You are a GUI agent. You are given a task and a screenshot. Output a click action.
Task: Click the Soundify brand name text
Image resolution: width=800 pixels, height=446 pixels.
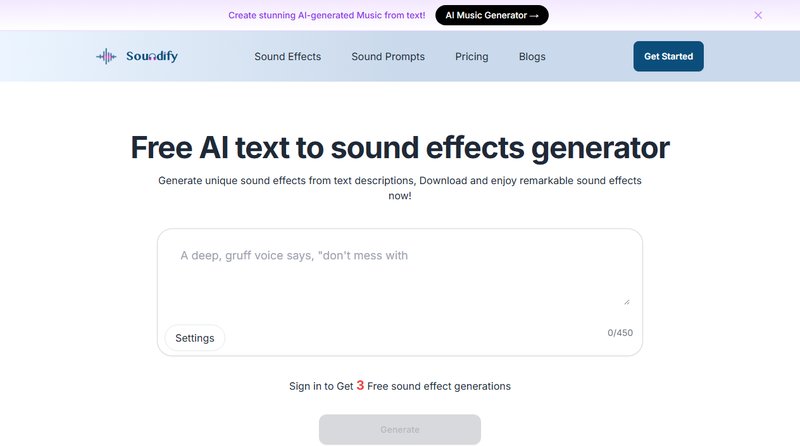coord(152,56)
